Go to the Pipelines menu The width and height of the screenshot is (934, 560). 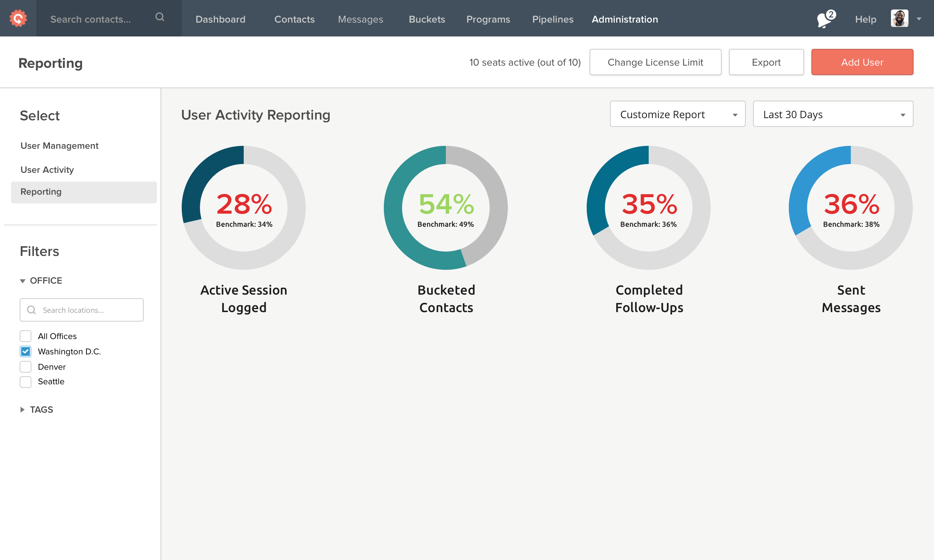pyautogui.click(x=552, y=19)
